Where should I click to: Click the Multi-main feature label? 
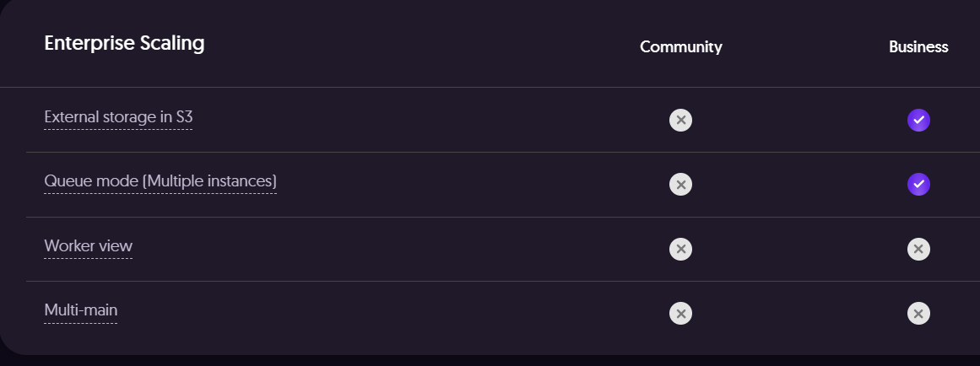coord(80,310)
